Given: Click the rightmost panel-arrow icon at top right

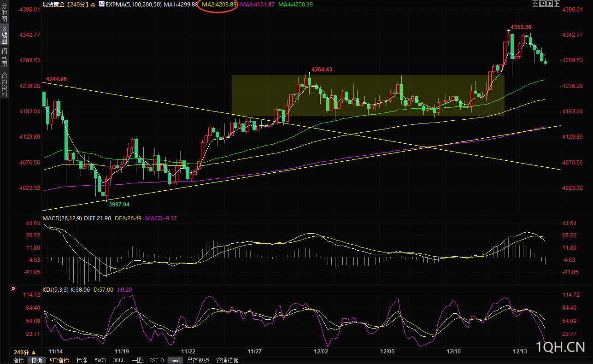Looking at the screenshot, I should (x=557, y=4).
